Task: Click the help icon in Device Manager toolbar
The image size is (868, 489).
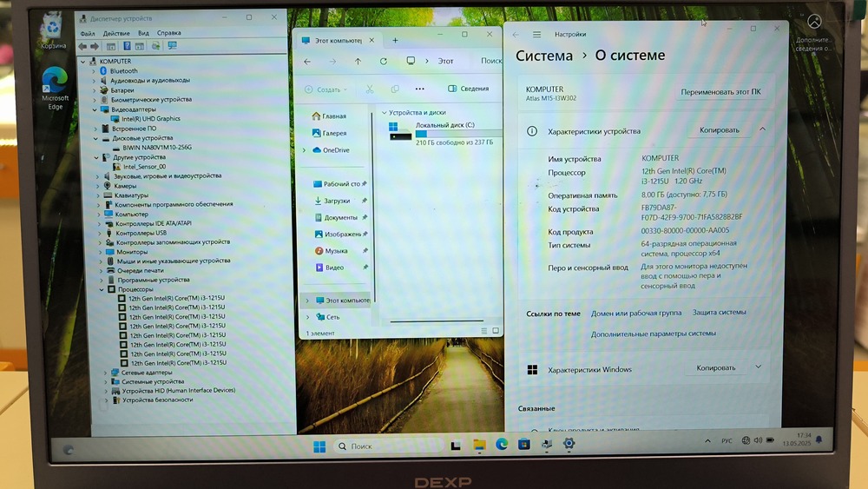Action: coord(127,46)
